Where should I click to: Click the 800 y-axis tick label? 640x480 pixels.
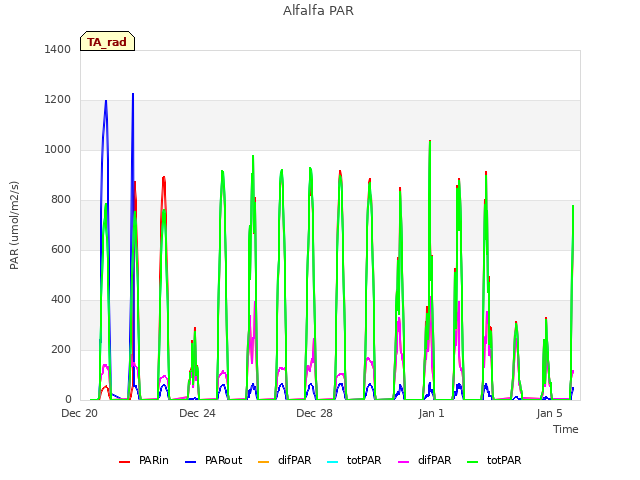61,200
